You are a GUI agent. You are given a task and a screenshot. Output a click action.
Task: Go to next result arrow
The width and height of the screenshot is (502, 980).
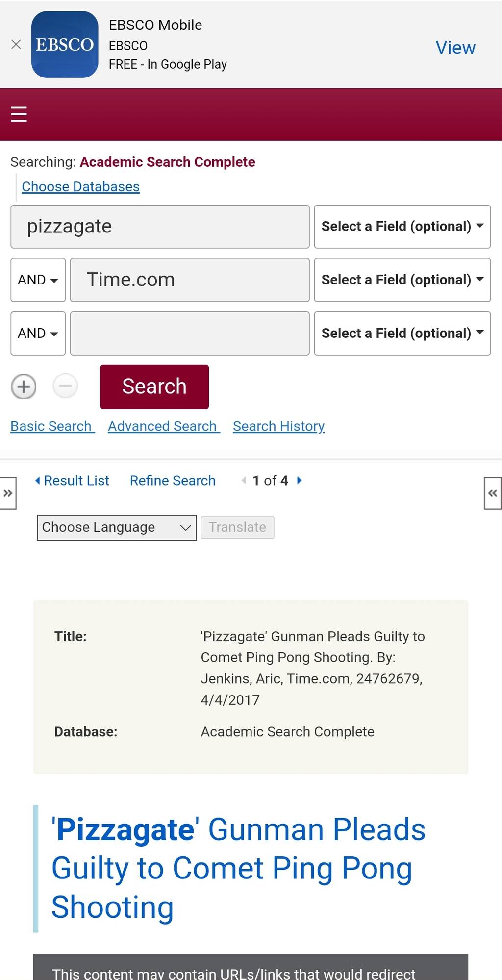tap(299, 480)
